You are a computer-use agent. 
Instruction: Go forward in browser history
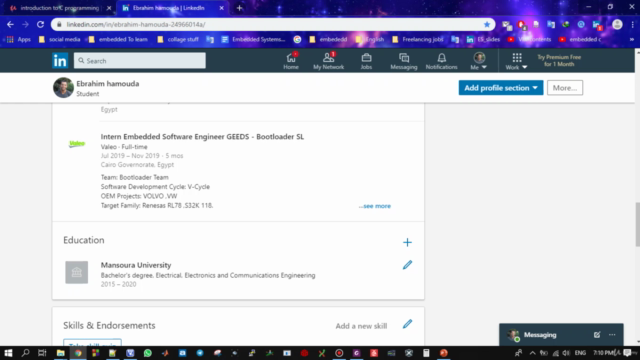tap(25, 24)
